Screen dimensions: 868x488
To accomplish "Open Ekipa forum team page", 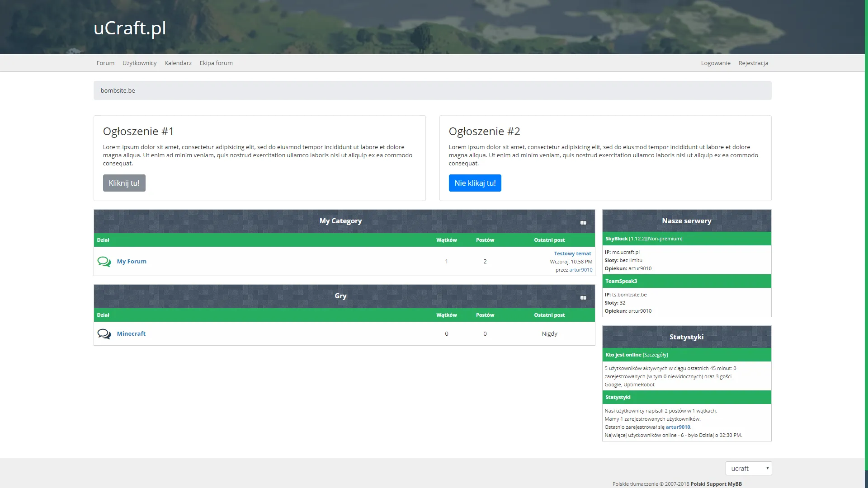I will [x=216, y=63].
